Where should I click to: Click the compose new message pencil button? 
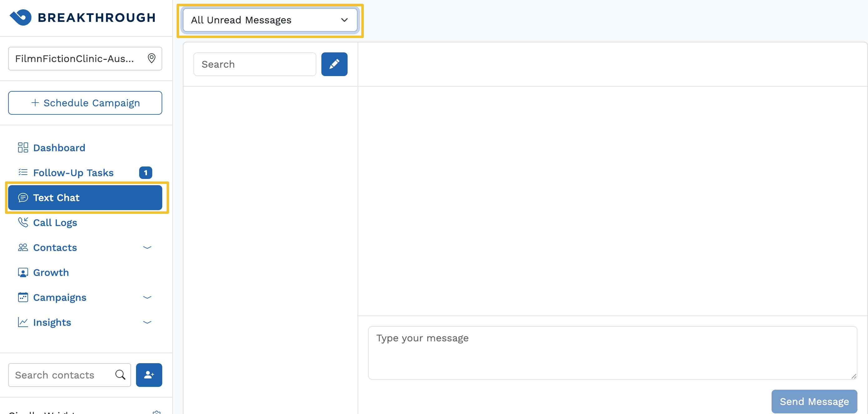click(334, 64)
